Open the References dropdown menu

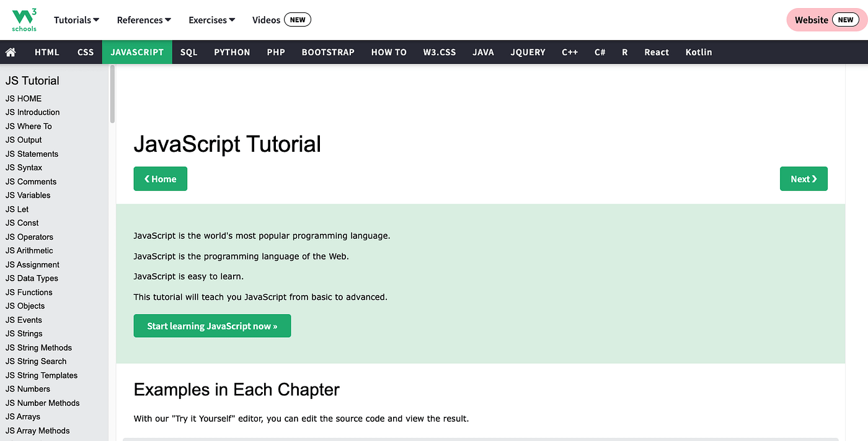coord(144,20)
